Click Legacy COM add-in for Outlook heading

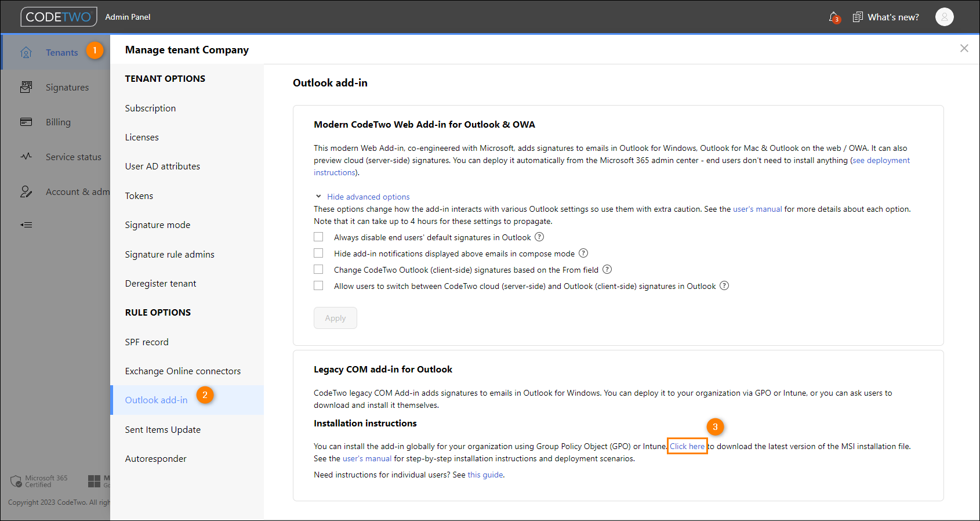(x=383, y=369)
